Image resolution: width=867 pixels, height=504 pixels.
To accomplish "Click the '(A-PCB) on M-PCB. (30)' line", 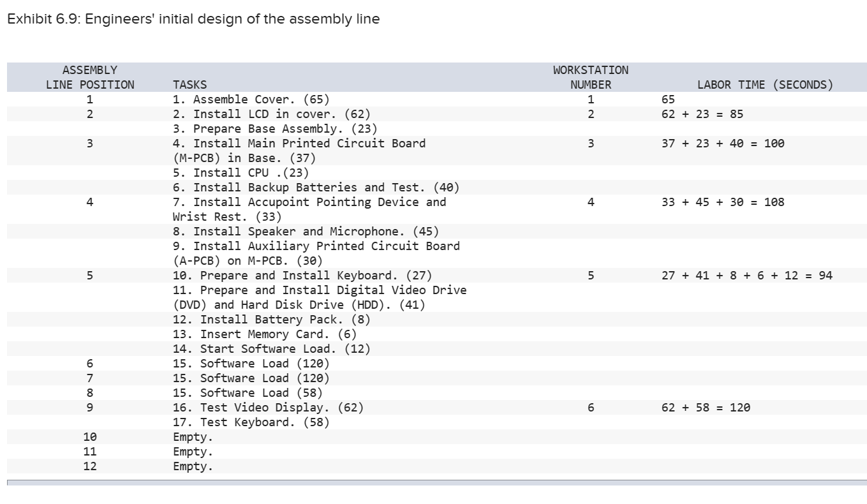I will tap(248, 261).
